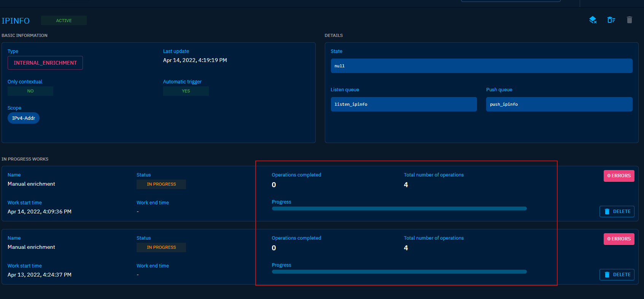Click the progress bar of the Apr 13 work
The image size is (644, 299).
coord(399,272)
